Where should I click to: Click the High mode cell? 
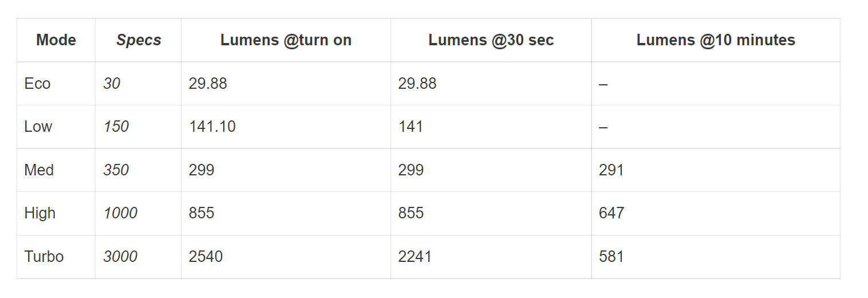(x=40, y=213)
